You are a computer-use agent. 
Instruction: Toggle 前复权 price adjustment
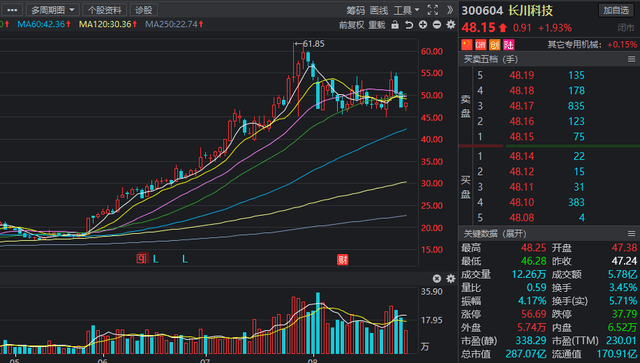tap(351, 25)
